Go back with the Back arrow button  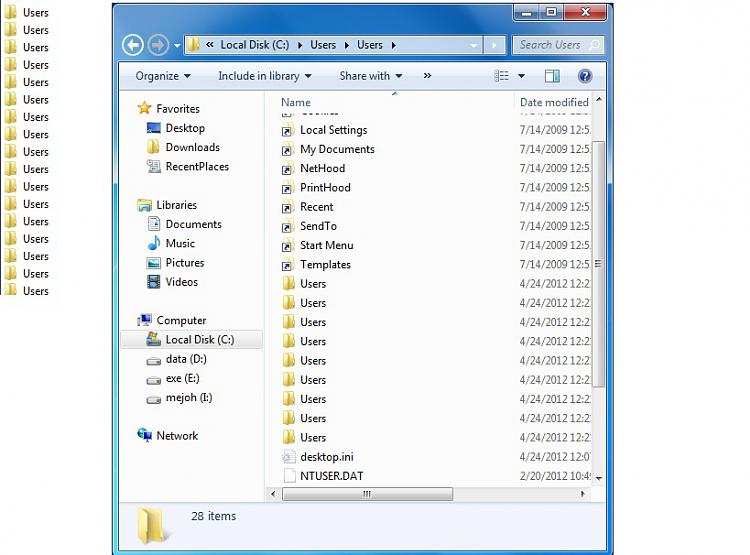(x=132, y=45)
